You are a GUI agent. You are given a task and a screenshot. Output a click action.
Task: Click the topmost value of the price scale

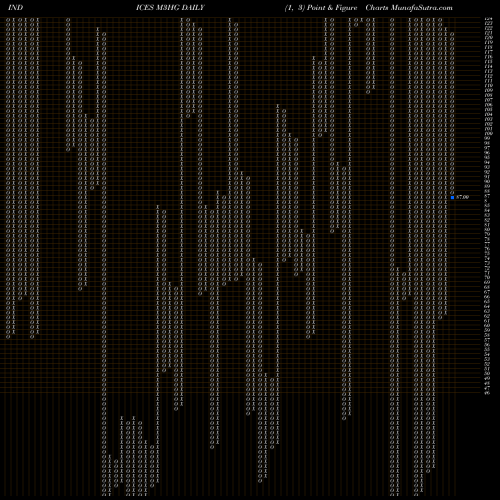(x=488, y=19)
